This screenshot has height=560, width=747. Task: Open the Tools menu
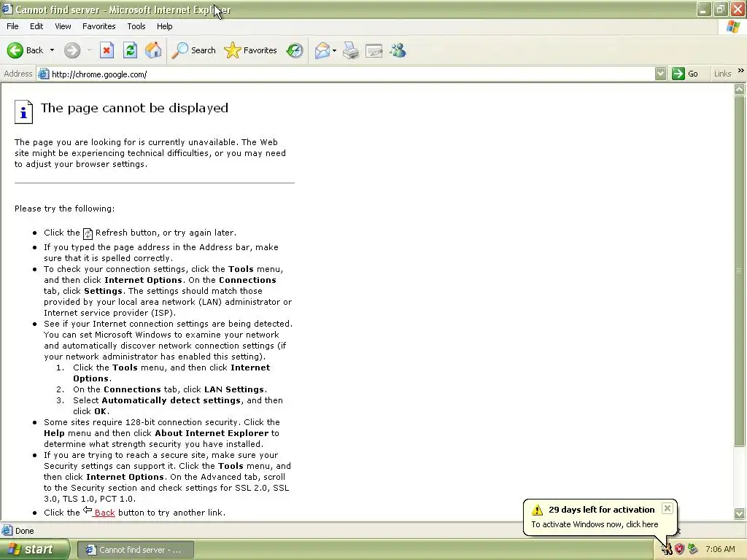[x=136, y=27]
